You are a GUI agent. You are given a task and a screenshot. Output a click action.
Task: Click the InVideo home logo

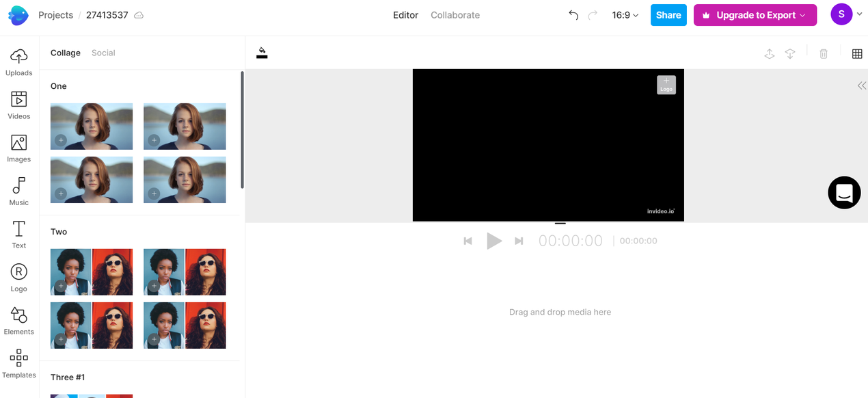18,15
